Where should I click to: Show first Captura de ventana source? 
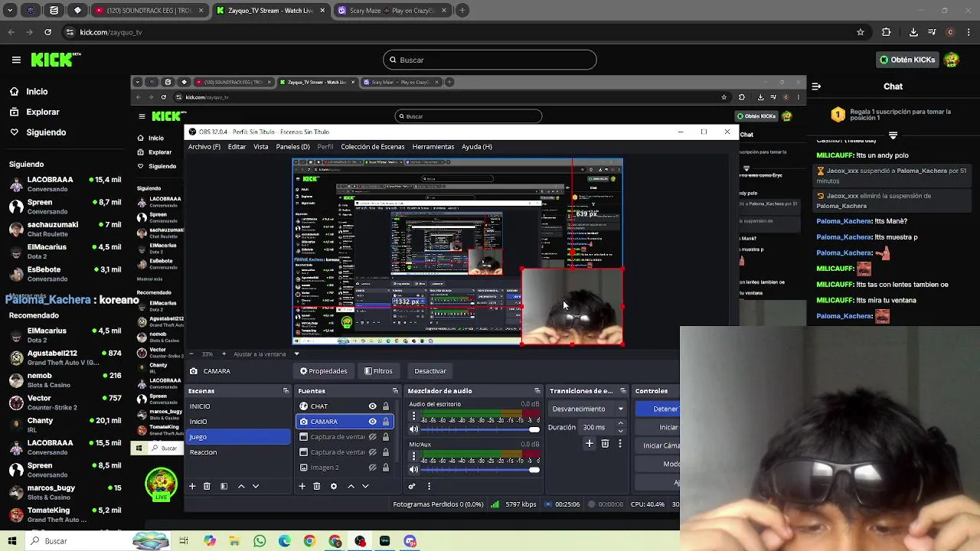(x=373, y=437)
